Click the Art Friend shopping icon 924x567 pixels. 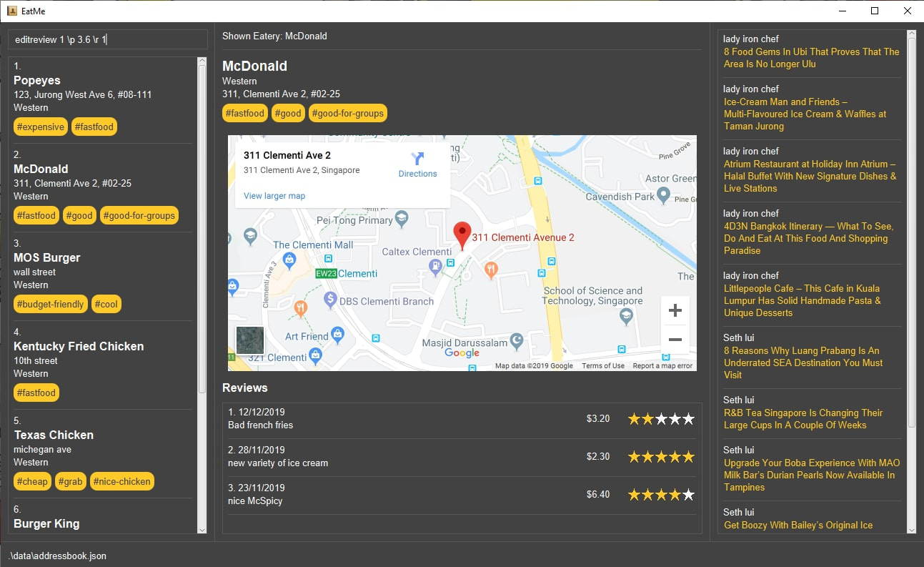(x=338, y=334)
